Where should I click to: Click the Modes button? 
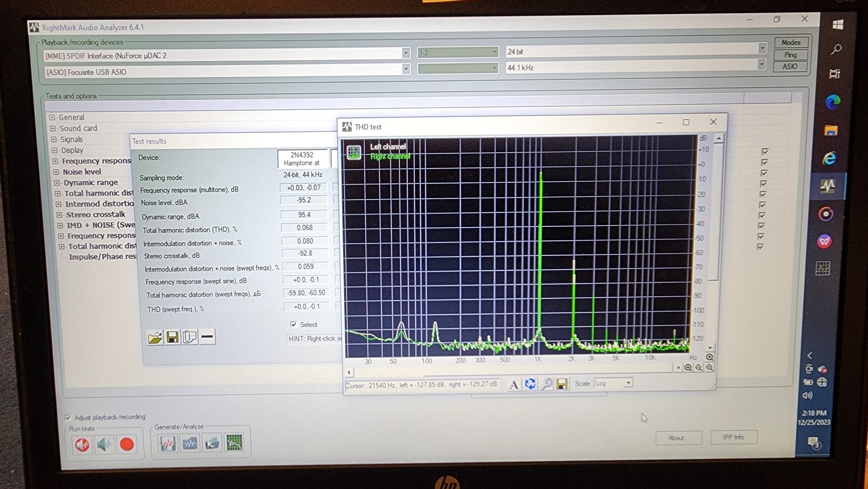791,42
